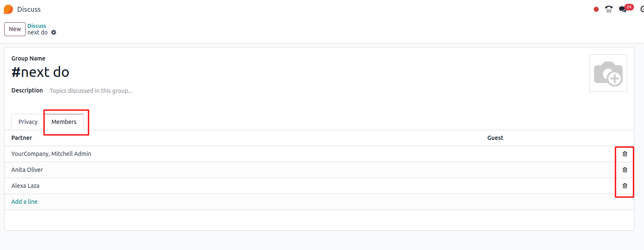644x250 pixels.
Task: Go to Discuss breadcrumb link
Action: (x=37, y=26)
